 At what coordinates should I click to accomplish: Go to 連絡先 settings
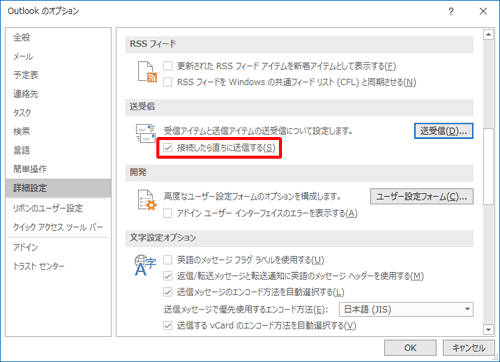coord(58,94)
